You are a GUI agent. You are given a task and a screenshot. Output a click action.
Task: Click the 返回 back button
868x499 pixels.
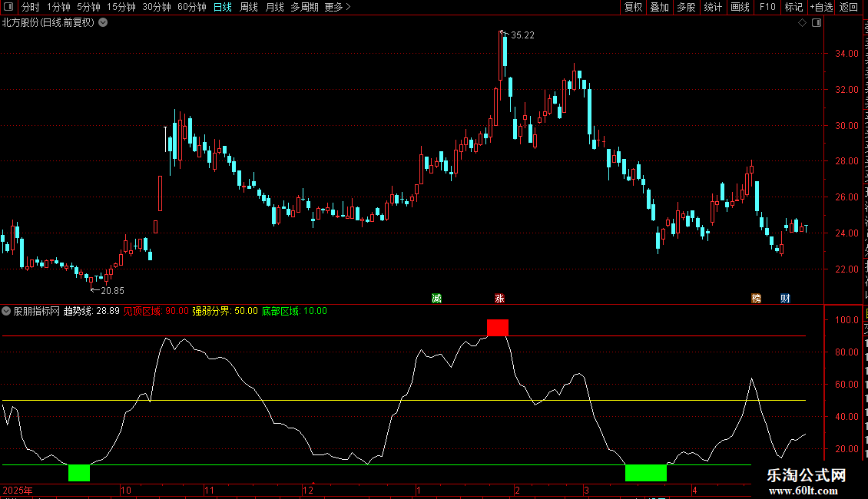pyautogui.click(x=849, y=7)
